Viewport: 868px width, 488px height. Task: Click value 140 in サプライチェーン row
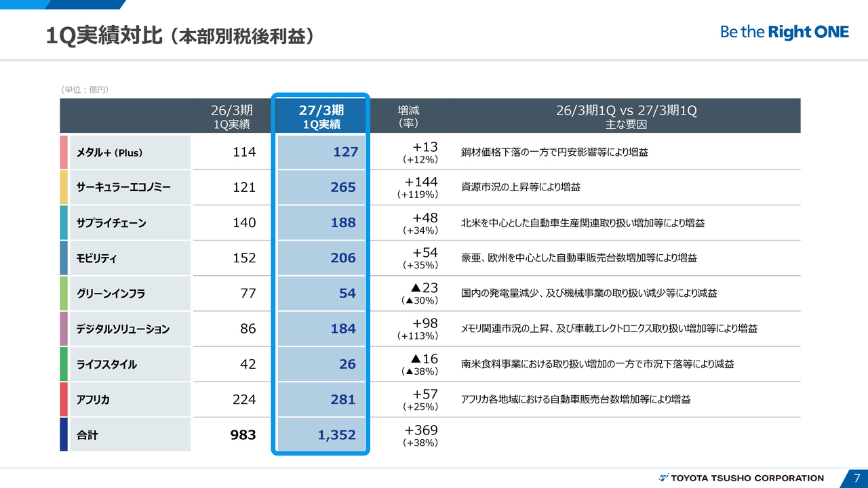244,222
